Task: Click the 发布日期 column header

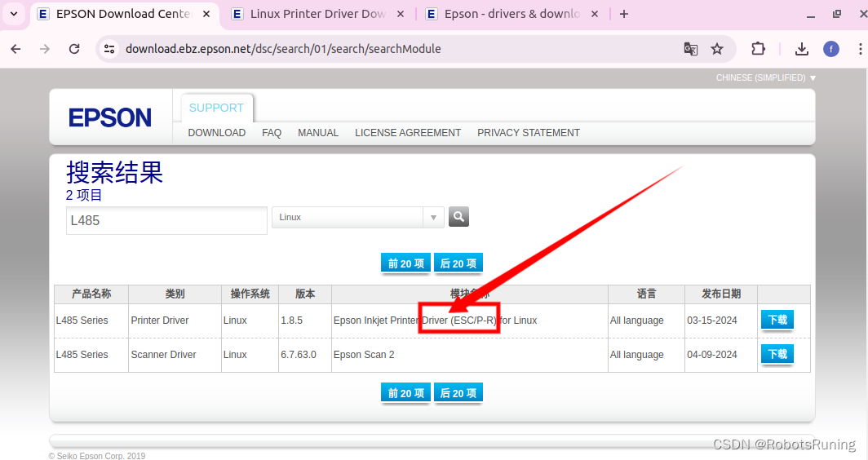Action: point(721,294)
